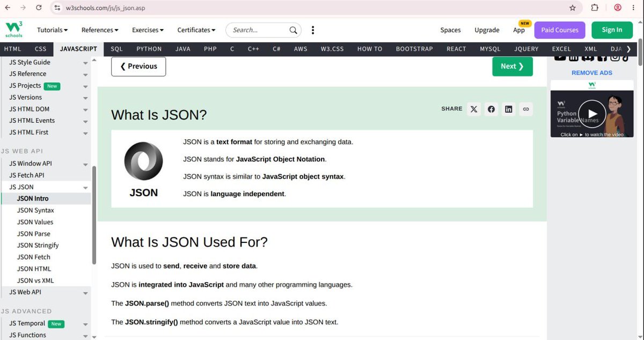Bookmark this page with the star icon
Image resolution: width=644 pixels, height=340 pixels.
pyautogui.click(x=573, y=8)
